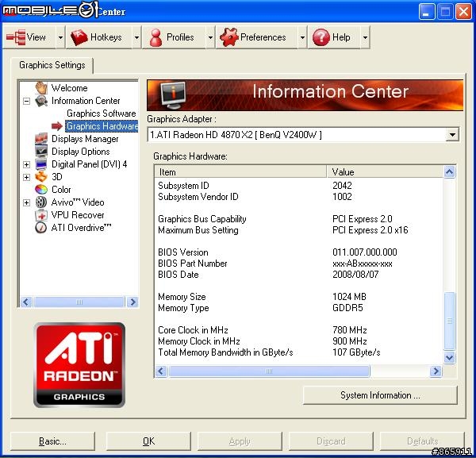Click the tree panel scroll left arrow

pos(26,302)
